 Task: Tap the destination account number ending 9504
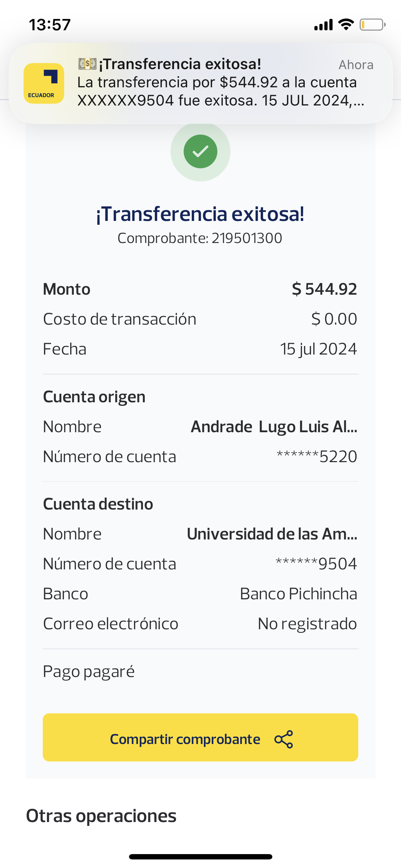tap(316, 564)
